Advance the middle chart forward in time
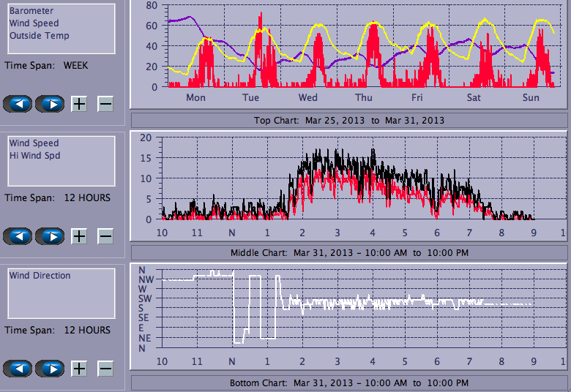Viewport: 571px width, 392px height. (x=51, y=236)
